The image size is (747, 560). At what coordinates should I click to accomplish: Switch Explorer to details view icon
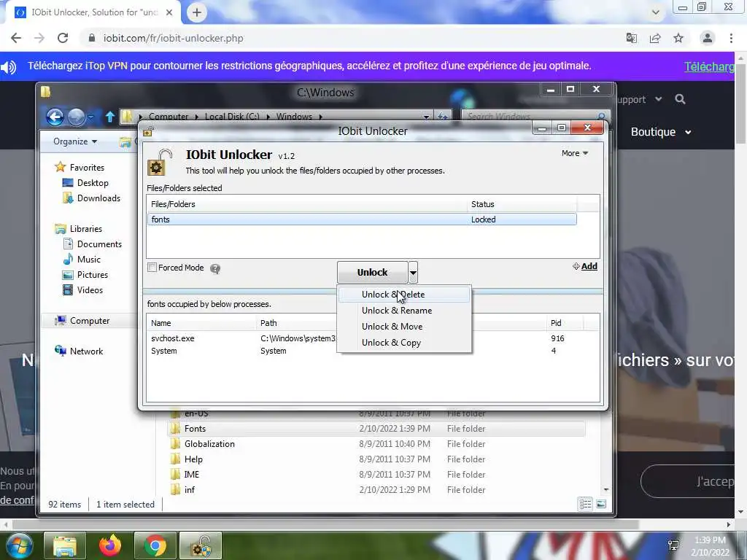click(586, 504)
